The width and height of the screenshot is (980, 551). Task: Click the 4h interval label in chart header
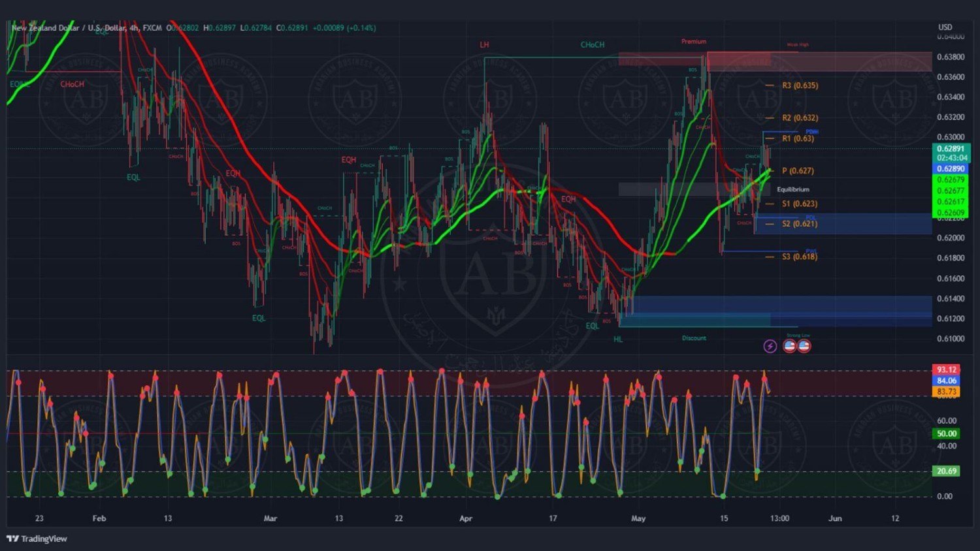click(x=134, y=28)
